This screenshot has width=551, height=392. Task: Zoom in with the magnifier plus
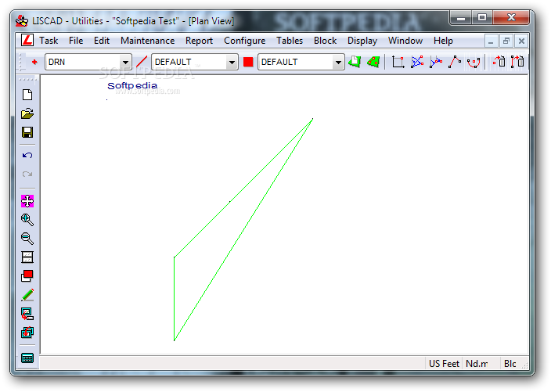tap(27, 220)
